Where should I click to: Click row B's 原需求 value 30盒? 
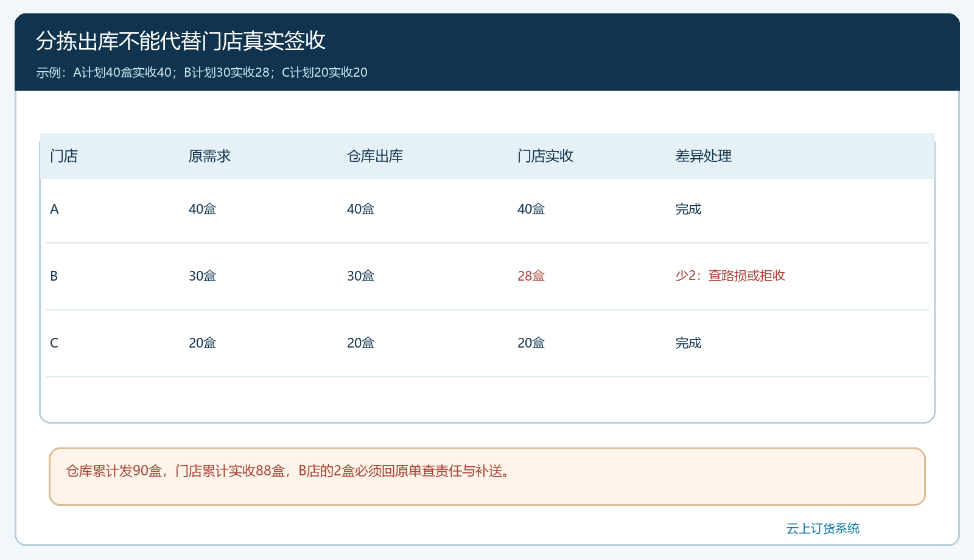(x=202, y=276)
